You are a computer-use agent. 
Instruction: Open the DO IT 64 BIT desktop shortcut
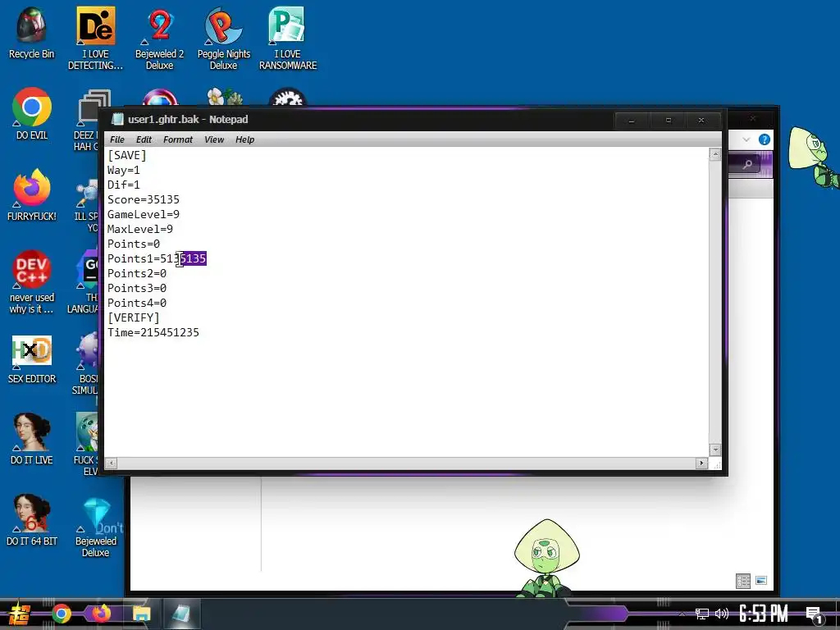tap(32, 519)
